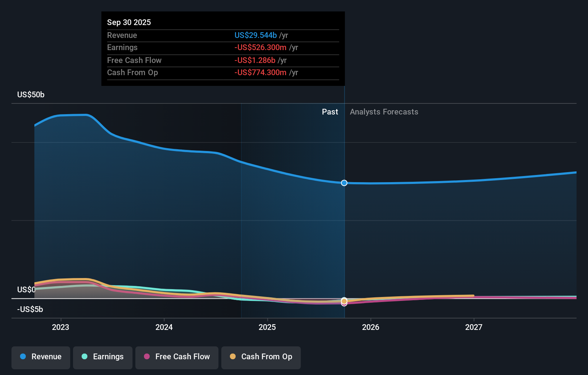This screenshot has height=375, width=588.
Task: Toggle Earnings series visibility via its legend entry
Action: click(x=102, y=357)
